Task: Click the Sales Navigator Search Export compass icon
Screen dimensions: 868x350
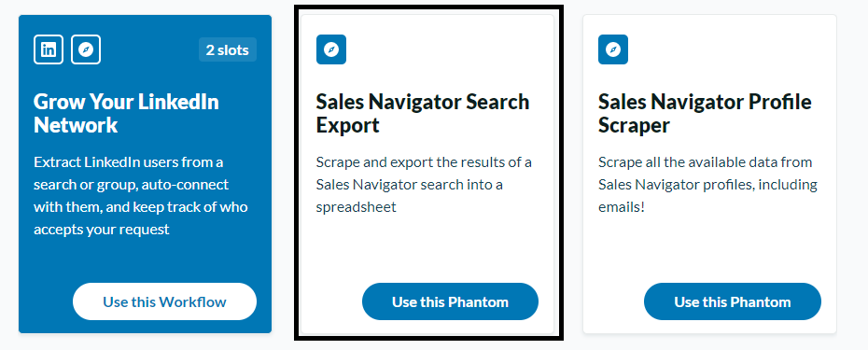Action: (331, 49)
